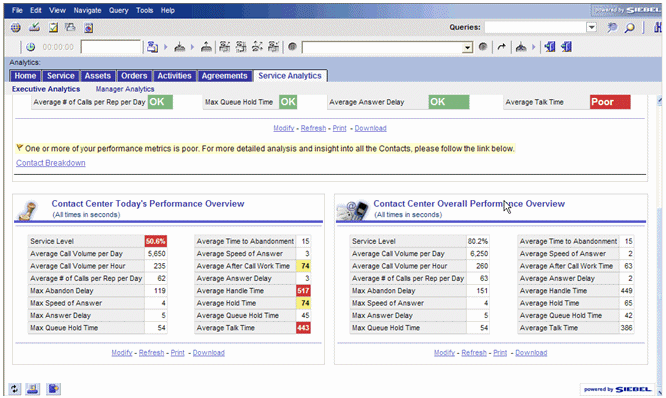Click the blue login door icon in toolbar
666x398 pixels.
(550, 47)
